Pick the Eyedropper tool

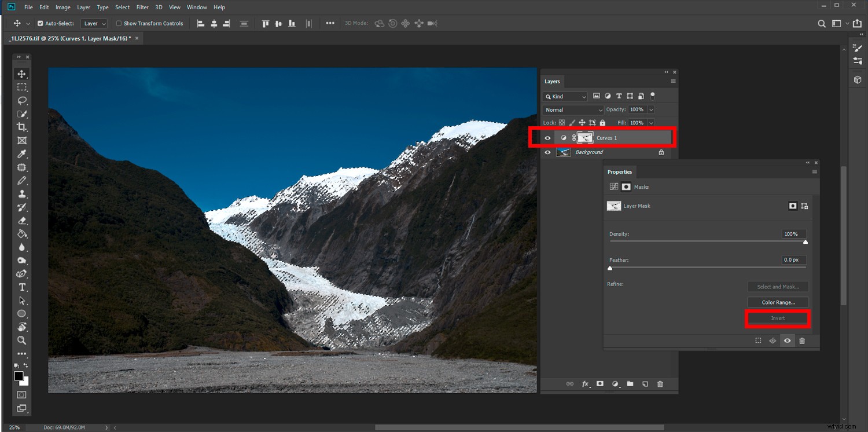22,153
